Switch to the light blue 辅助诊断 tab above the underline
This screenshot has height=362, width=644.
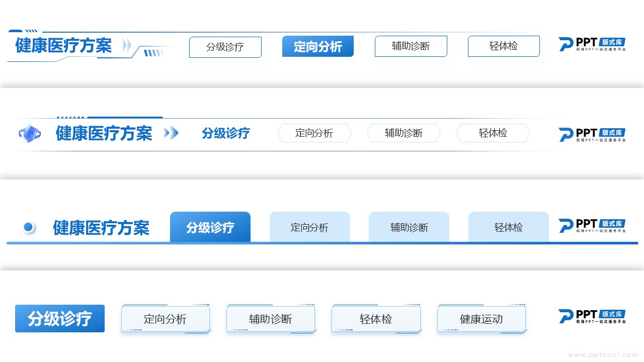coord(409,227)
